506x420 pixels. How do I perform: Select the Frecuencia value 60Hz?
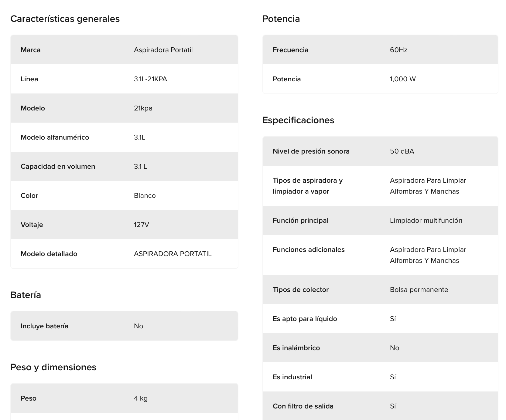coord(398,50)
